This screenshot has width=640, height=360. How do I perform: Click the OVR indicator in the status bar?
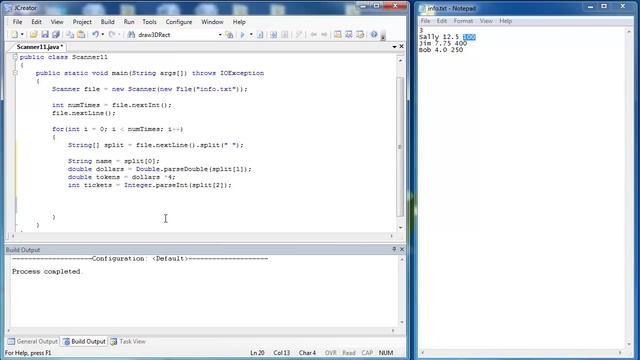(x=331, y=353)
